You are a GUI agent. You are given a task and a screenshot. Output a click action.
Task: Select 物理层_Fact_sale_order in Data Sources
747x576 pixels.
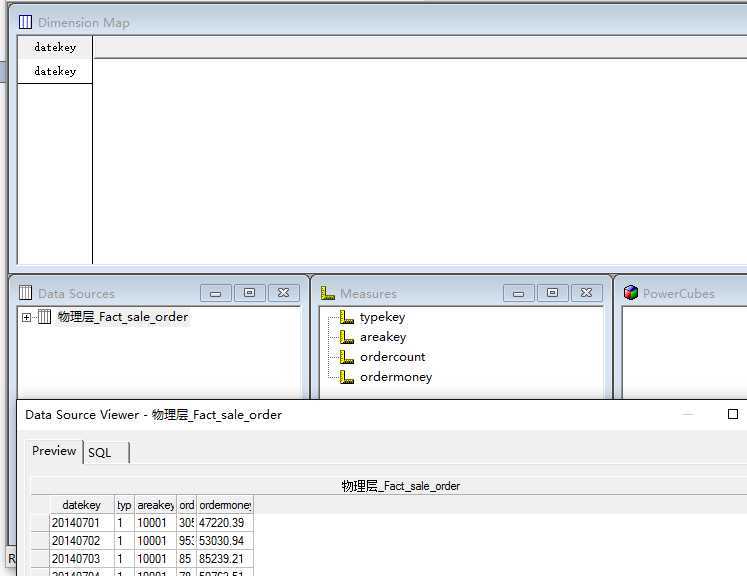tap(123, 317)
